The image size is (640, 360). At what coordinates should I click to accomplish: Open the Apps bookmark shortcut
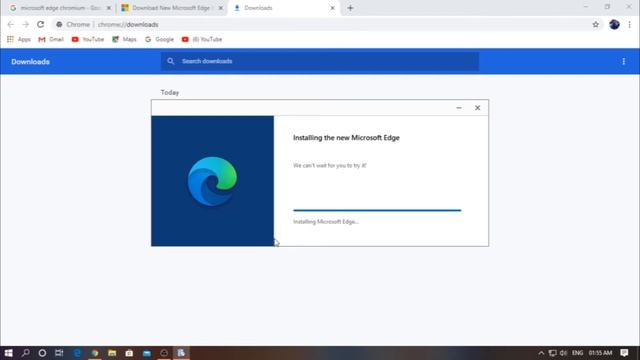point(19,39)
